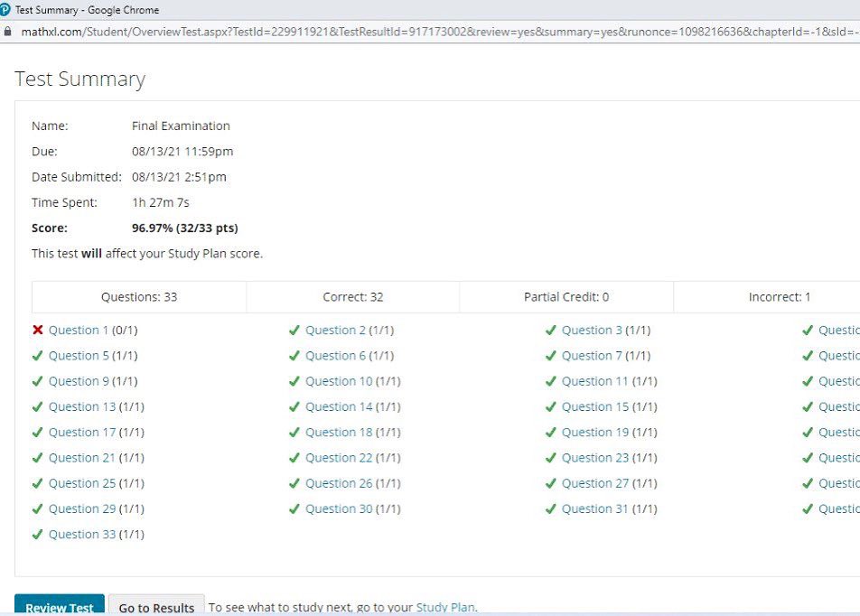This screenshot has width=860, height=616.
Task: Open Question 14 link
Action: click(339, 407)
